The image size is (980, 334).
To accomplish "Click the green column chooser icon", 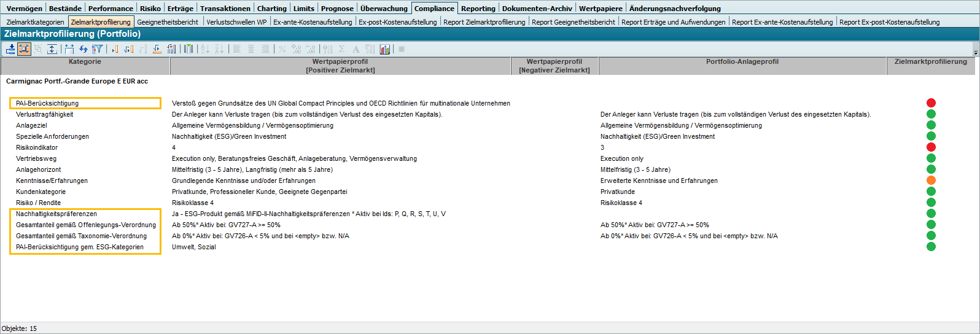I will 189,49.
